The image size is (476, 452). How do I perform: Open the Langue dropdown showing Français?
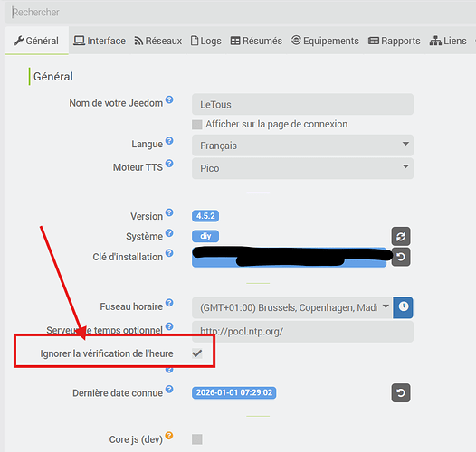(302, 146)
